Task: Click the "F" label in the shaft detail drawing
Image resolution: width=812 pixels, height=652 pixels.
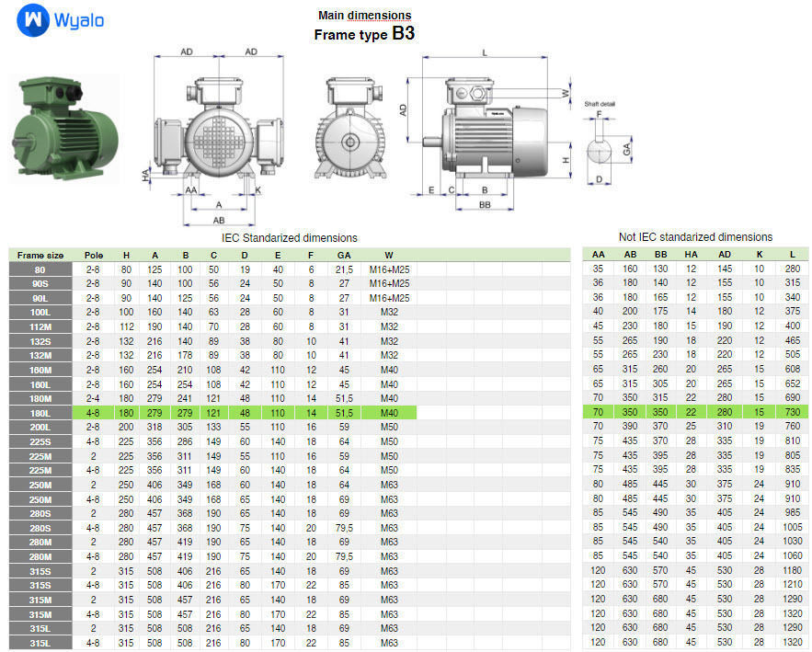Action: tap(600, 114)
